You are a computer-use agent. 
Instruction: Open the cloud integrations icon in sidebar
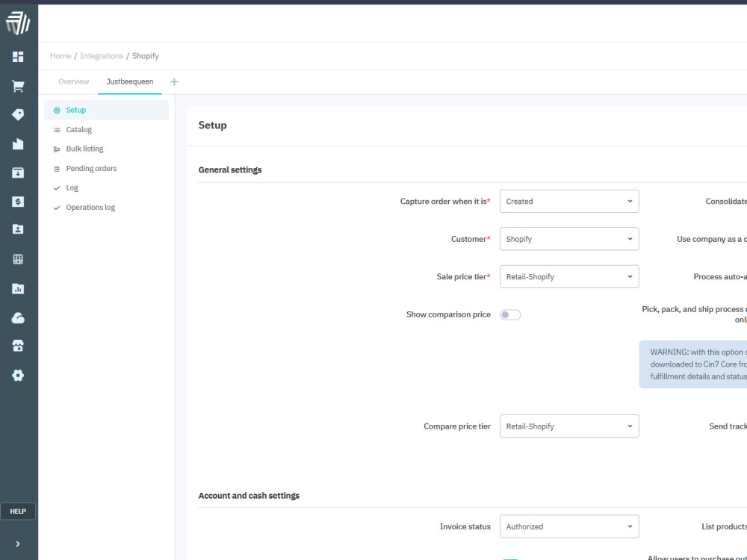pos(18,317)
